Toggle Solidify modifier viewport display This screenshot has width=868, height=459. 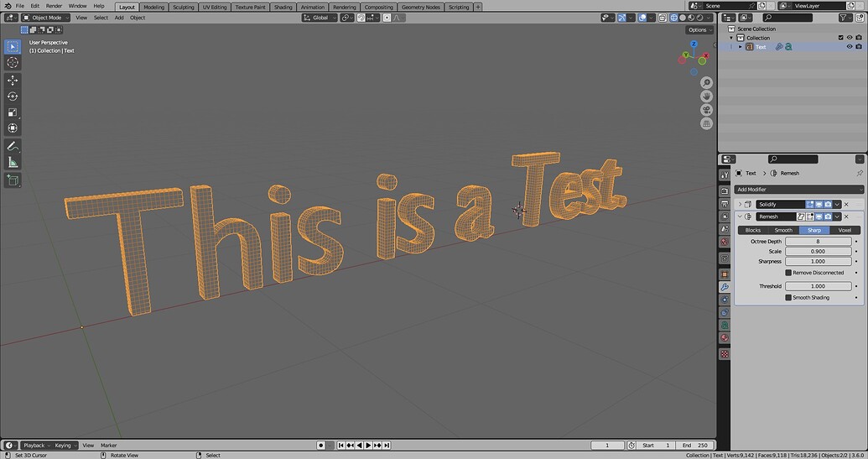coord(819,204)
